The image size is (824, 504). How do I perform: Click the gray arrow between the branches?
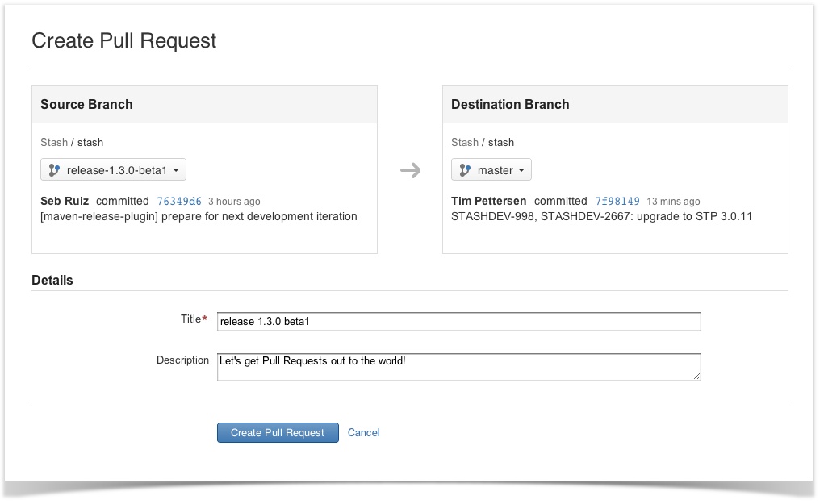tap(410, 170)
